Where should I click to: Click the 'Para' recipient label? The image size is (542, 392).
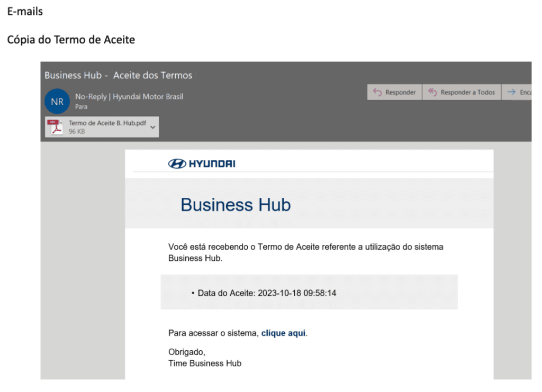(81, 107)
